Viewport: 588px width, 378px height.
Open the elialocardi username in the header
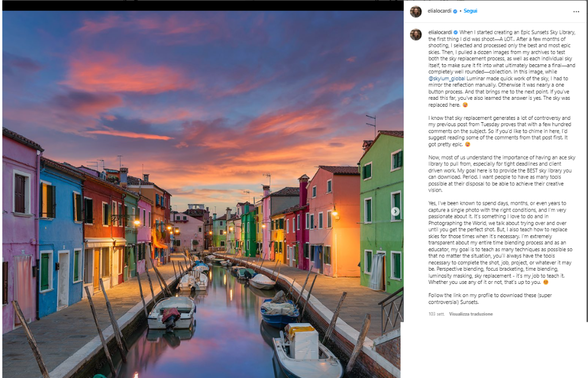[x=440, y=11]
